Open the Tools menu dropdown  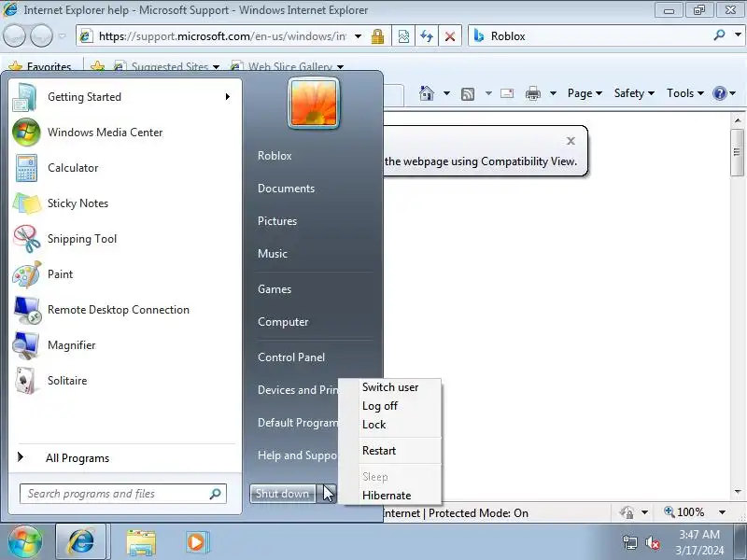click(x=685, y=93)
